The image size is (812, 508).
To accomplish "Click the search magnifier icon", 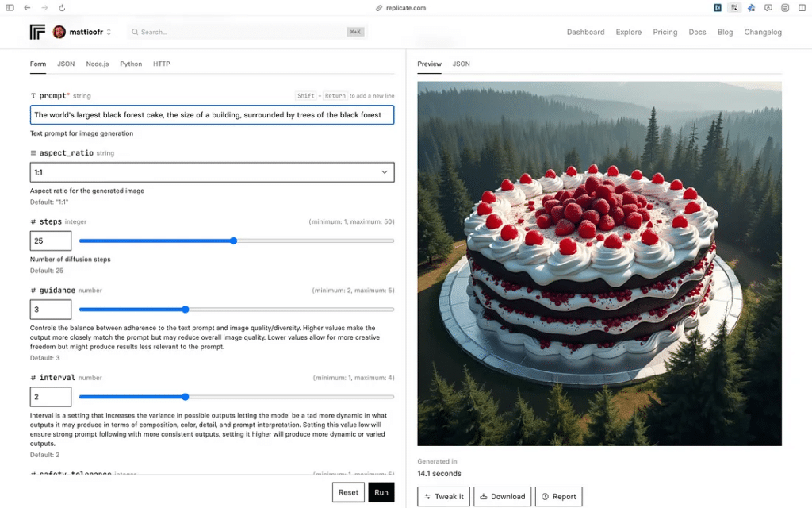I will [x=135, y=32].
